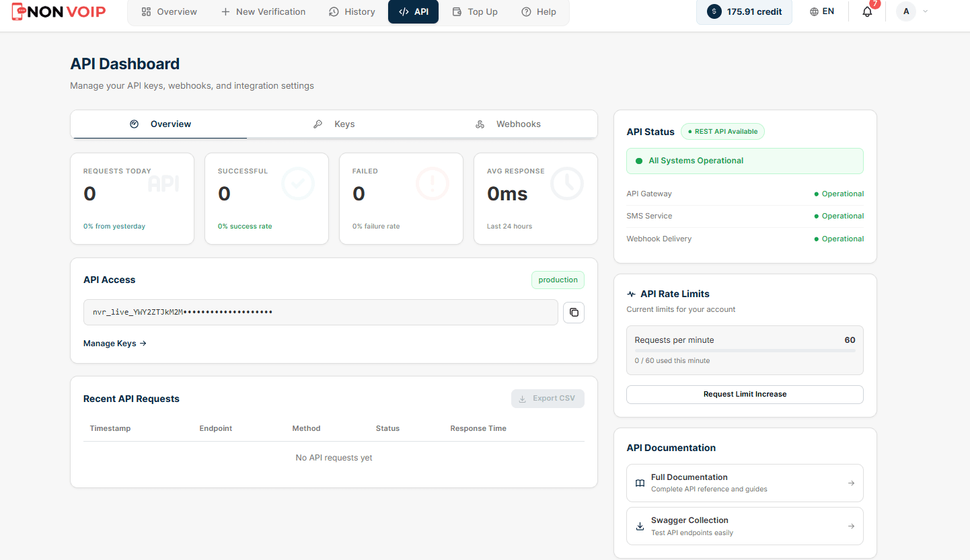
Task: Click the wallet icon on Top Up
Action: tap(457, 11)
